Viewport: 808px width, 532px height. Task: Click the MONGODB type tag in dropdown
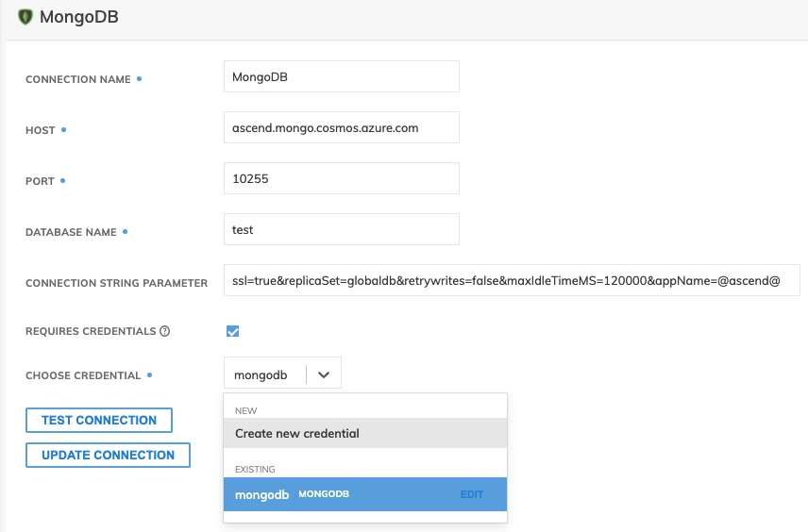point(324,494)
